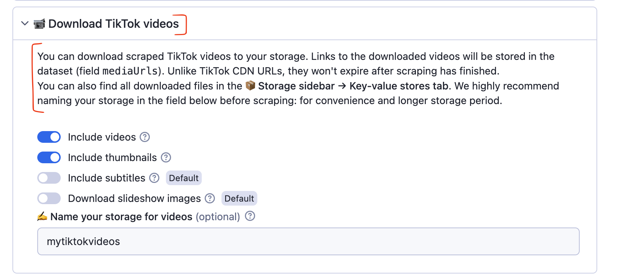Click the question mark beside Include subtitles
The image size is (644, 279).
click(155, 178)
